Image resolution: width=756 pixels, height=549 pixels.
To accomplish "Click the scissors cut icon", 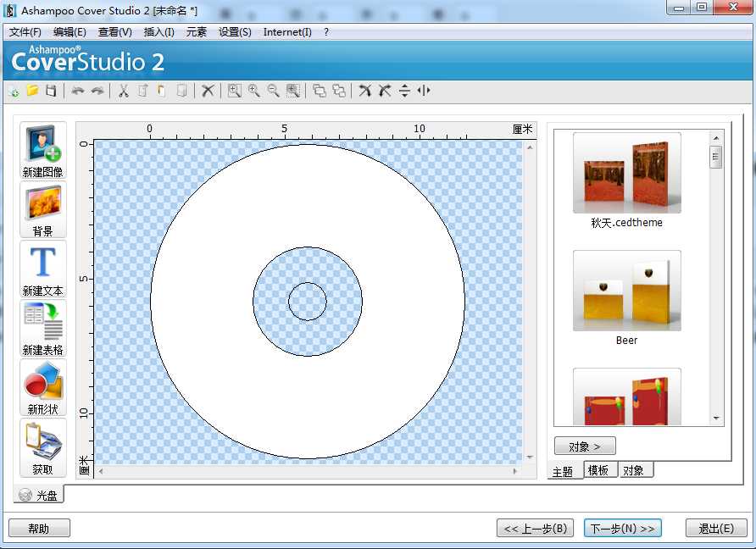I will pos(123,91).
